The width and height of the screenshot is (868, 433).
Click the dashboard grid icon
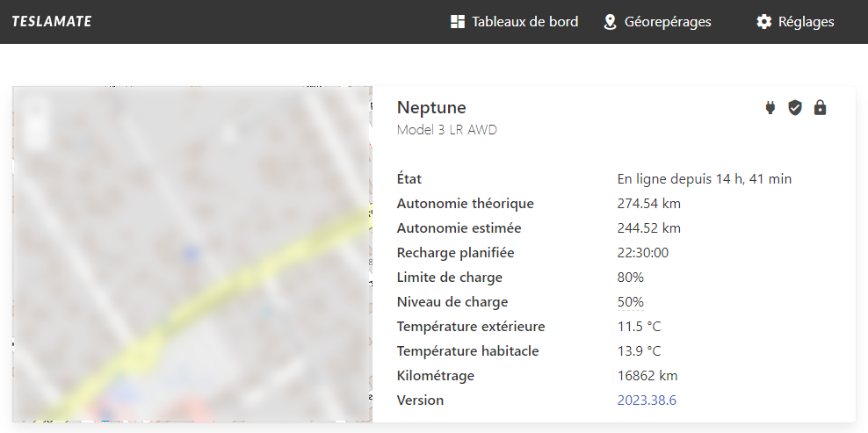pyautogui.click(x=457, y=22)
